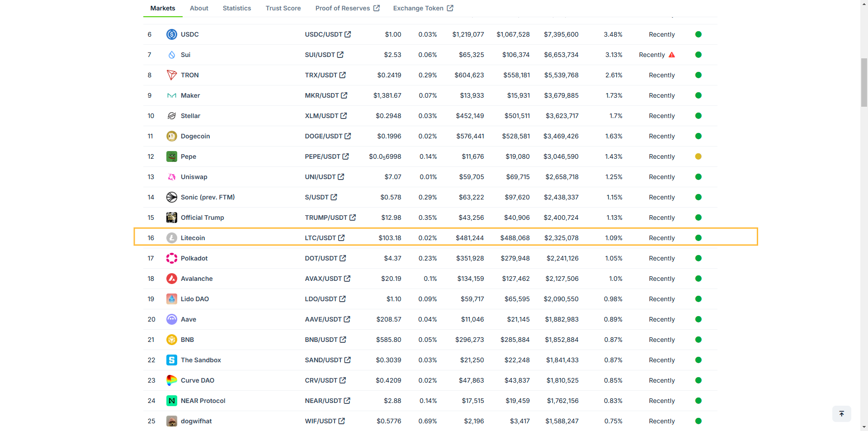Click the dogwifhat logo icon

(x=172, y=421)
